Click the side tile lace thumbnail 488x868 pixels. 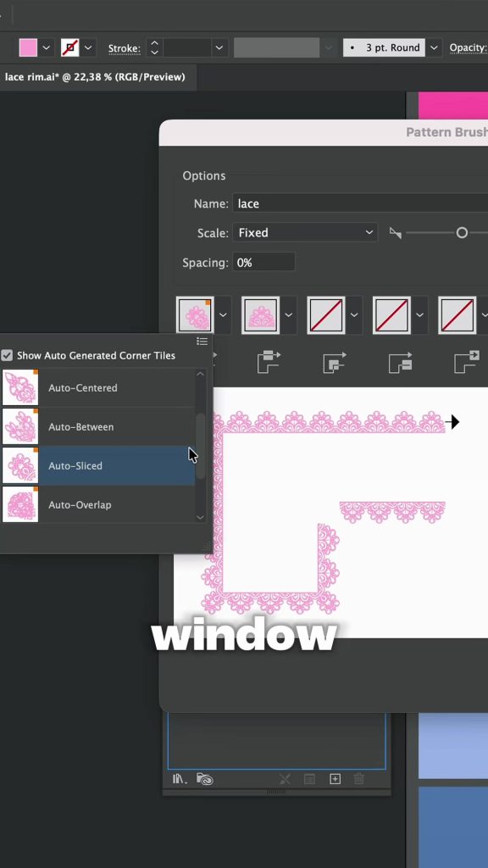(x=260, y=315)
